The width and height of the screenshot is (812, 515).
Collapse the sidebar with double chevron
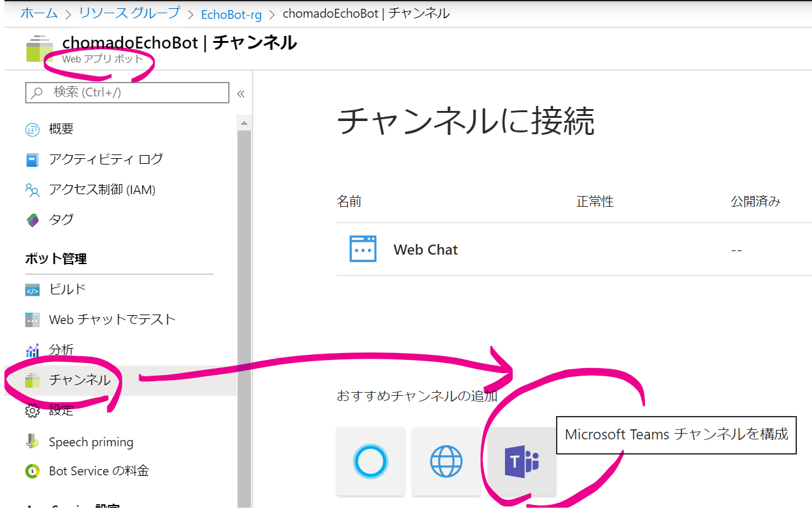click(x=240, y=94)
